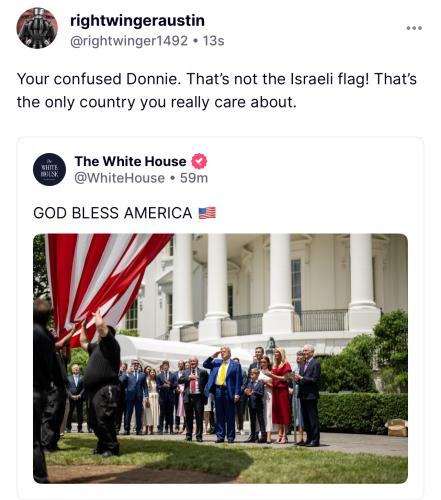Viewport: 441px width, 500px height.
Task: Click the American flag emoji after AMERICA
Action: click(207, 213)
